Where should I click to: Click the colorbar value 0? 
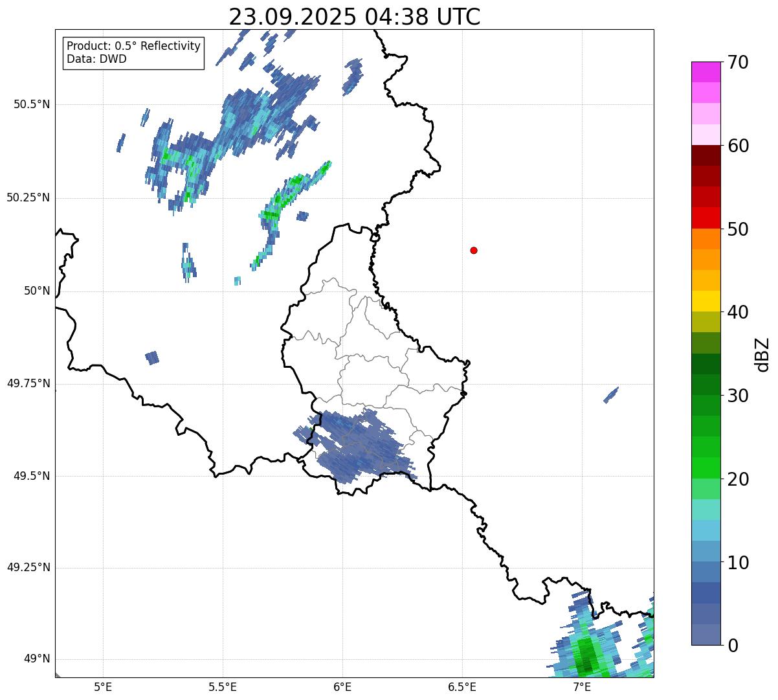coord(733,646)
